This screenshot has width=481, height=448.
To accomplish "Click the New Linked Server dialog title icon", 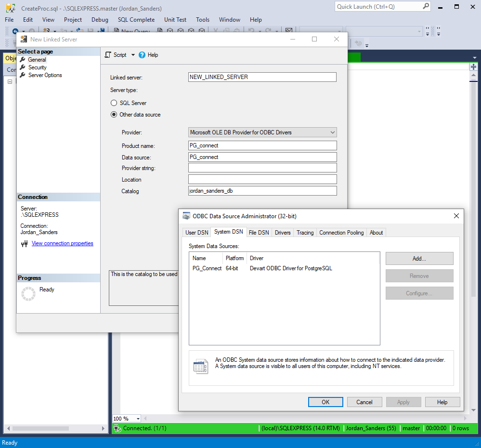I will pos(24,39).
